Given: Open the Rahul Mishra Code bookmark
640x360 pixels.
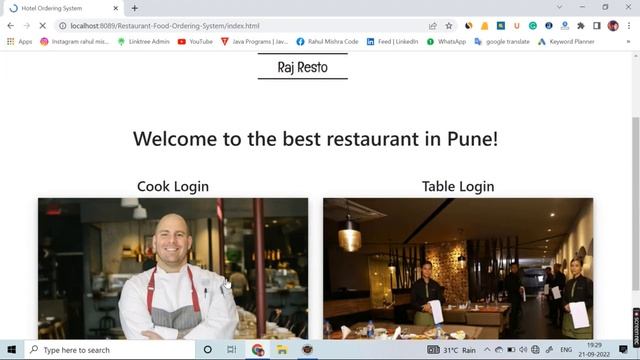Looking at the screenshot, I should [x=327, y=42].
